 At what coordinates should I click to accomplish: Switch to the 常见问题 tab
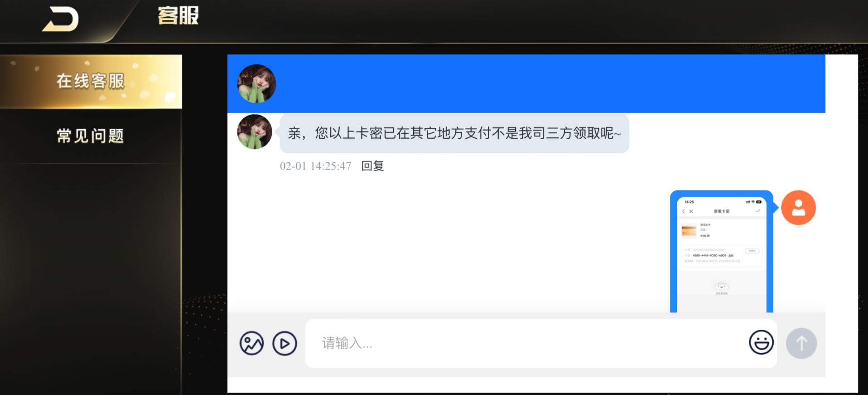point(91,136)
